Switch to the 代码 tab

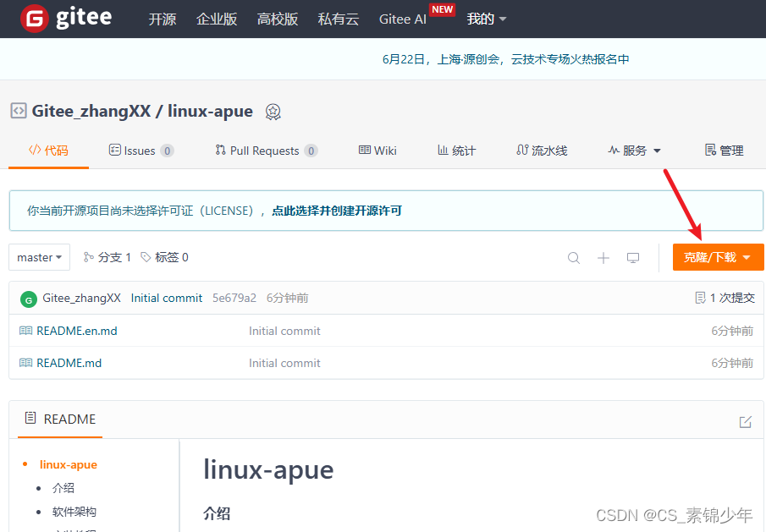(48, 151)
